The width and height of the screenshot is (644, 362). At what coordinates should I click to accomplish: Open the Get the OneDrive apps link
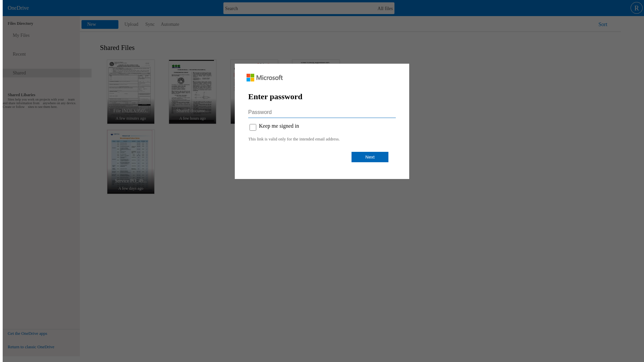tap(28, 334)
